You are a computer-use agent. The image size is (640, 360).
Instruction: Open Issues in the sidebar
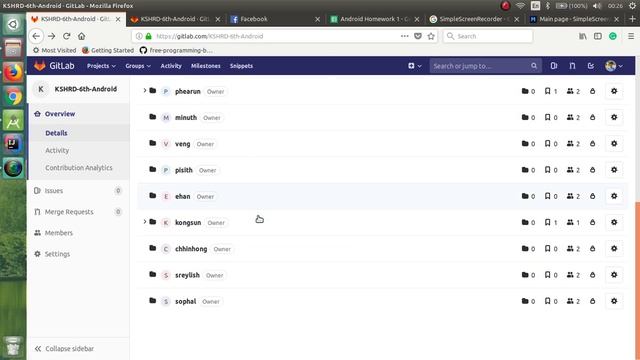(53, 191)
